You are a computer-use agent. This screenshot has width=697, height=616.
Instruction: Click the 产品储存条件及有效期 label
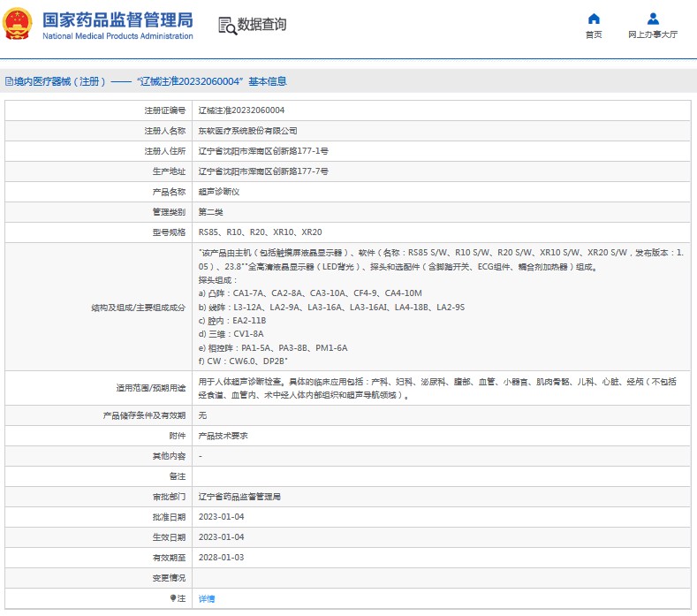click(145, 415)
